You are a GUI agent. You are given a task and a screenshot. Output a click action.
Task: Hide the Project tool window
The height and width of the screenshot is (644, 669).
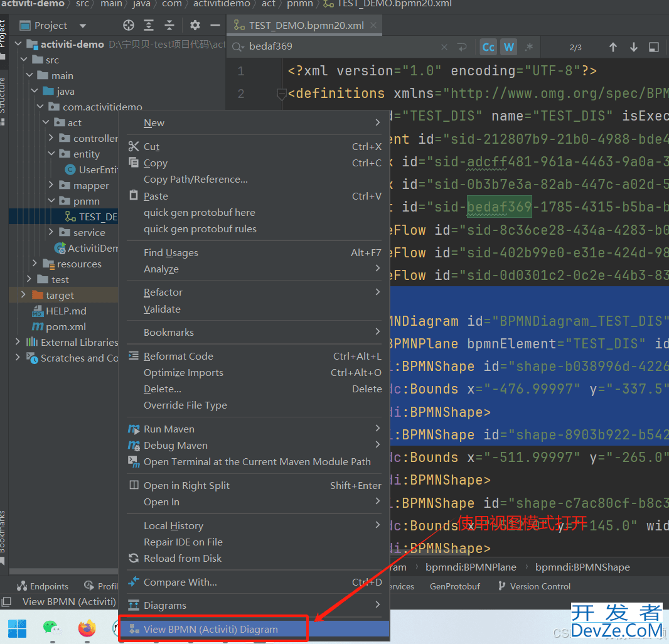[x=215, y=26]
